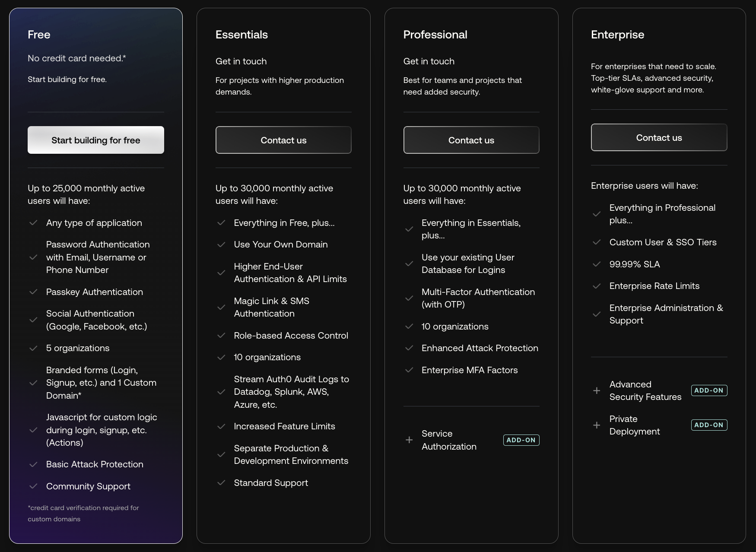Click the checkmark next to Enhanced Attack Protection

pos(409,348)
